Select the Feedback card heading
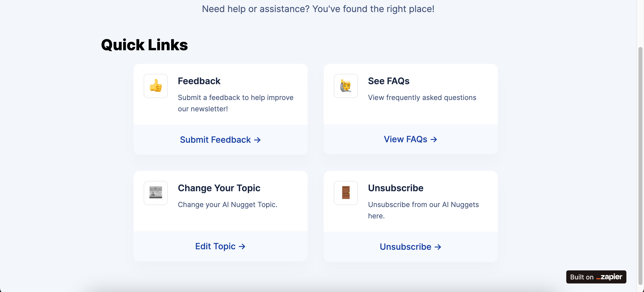This screenshot has height=292, width=644. (199, 81)
